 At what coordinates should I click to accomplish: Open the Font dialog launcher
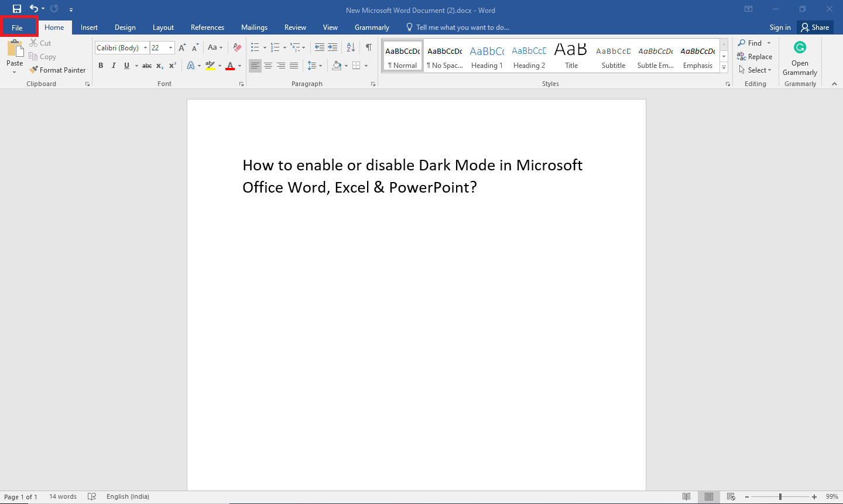tap(241, 84)
